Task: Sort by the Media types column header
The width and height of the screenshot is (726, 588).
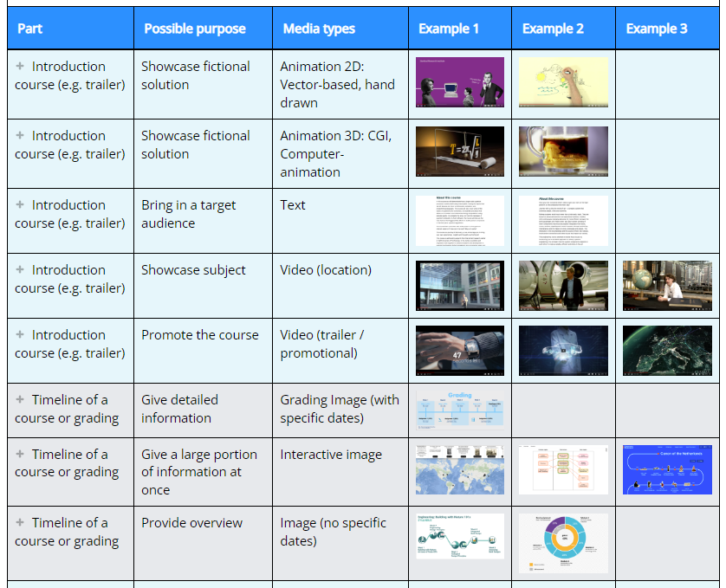Action: click(x=319, y=29)
